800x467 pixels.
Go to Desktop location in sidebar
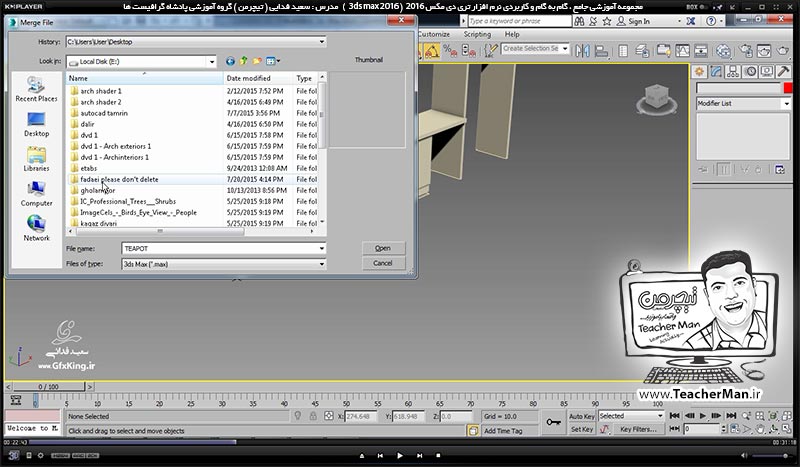click(36, 124)
